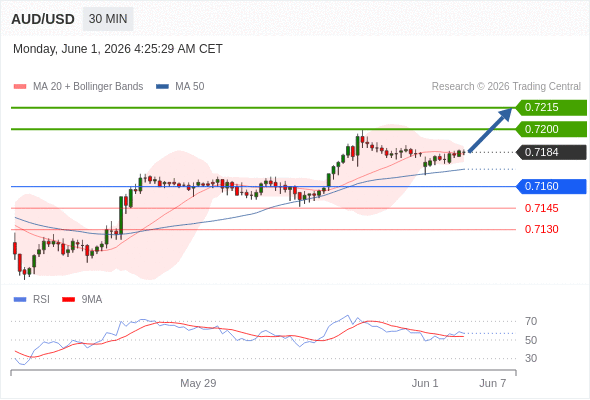Click the red 0.7130 support label
The width and height of the screenshot is (590, 400).
tap(541, 229)
